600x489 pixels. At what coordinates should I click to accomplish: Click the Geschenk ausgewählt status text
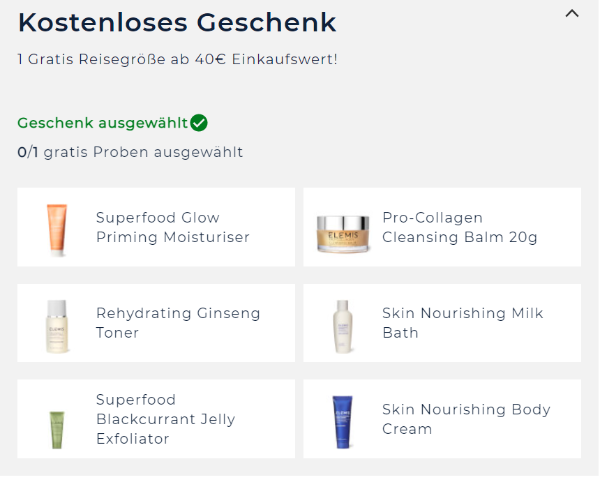(103, 123)
